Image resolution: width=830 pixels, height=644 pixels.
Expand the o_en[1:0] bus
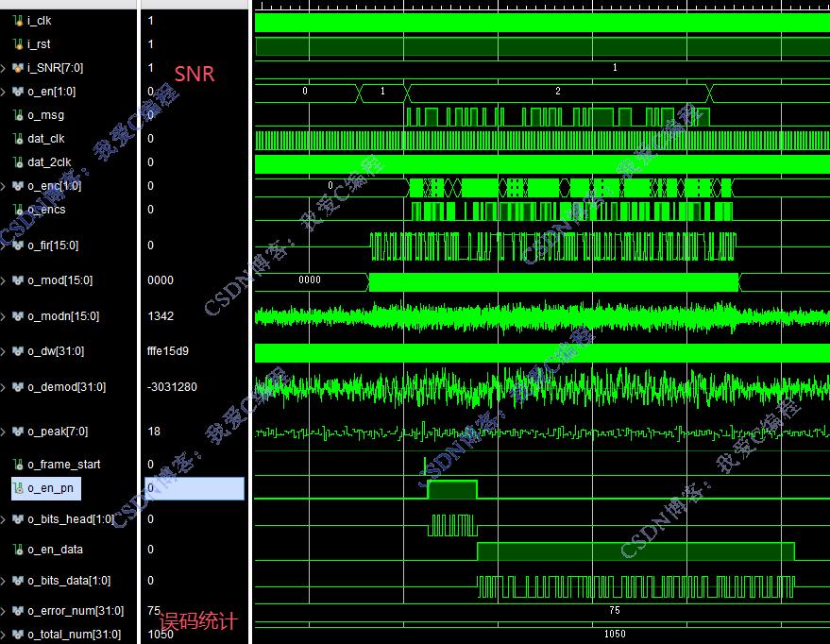tap(4, 92)
